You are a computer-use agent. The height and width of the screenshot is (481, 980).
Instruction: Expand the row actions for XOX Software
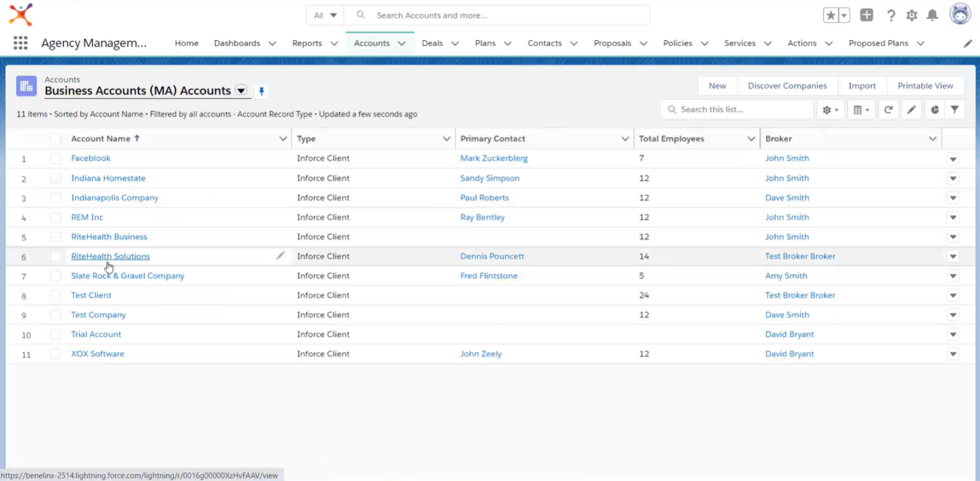point(953,353)
